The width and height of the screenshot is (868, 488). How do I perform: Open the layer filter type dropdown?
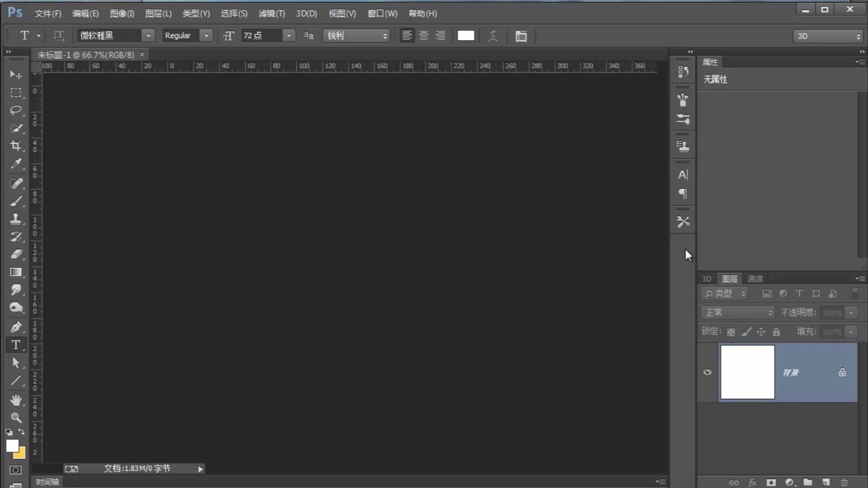(x=724, y=294)
